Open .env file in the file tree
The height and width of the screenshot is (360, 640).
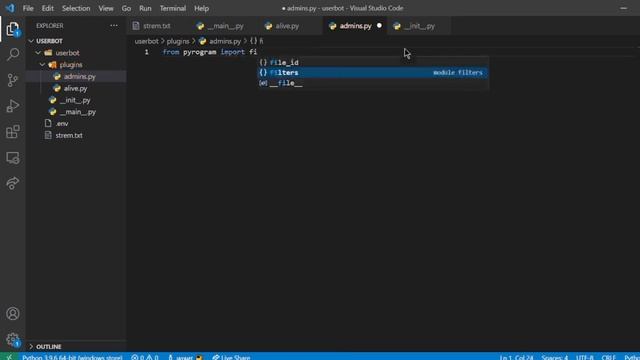(x=76, y=123)
